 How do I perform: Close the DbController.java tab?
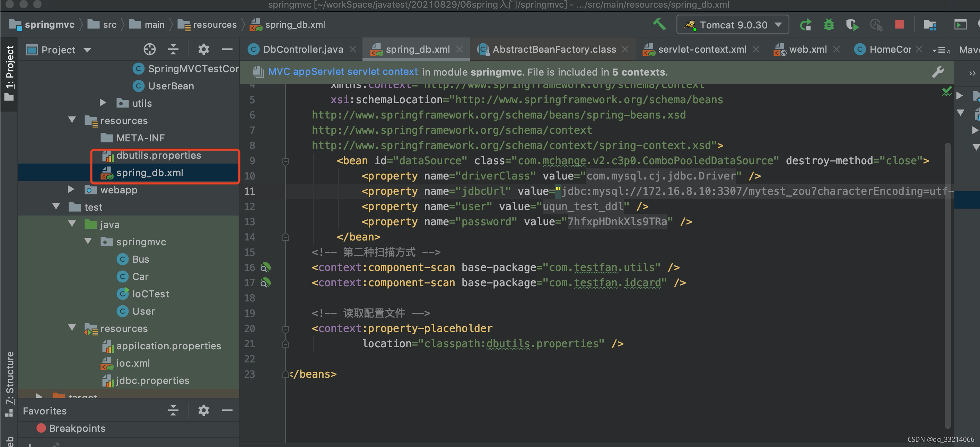(353, 50)
